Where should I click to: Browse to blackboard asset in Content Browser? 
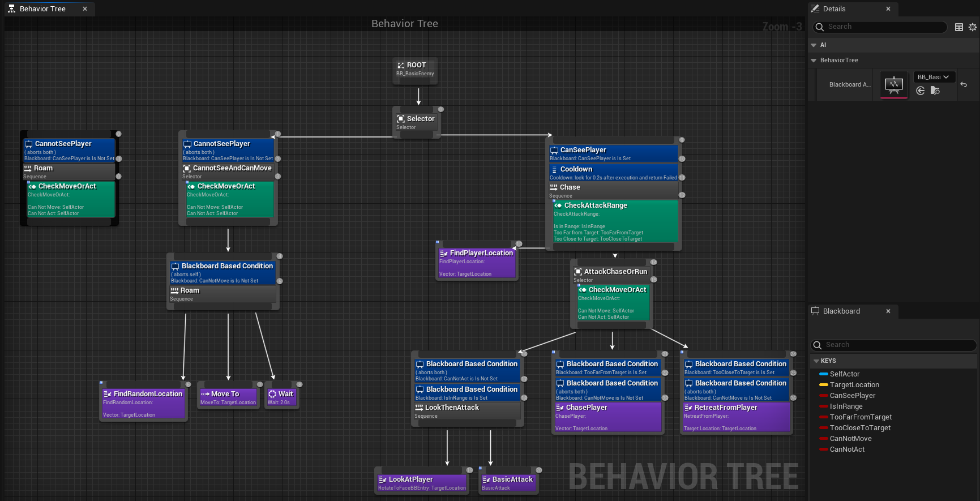[935, 91]
